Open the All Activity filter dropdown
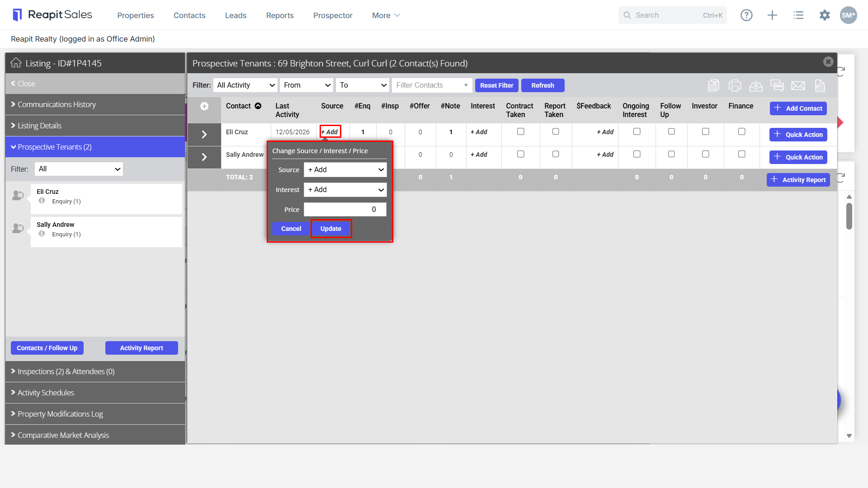The image size is (868, 488). click(x=245, y=85)
